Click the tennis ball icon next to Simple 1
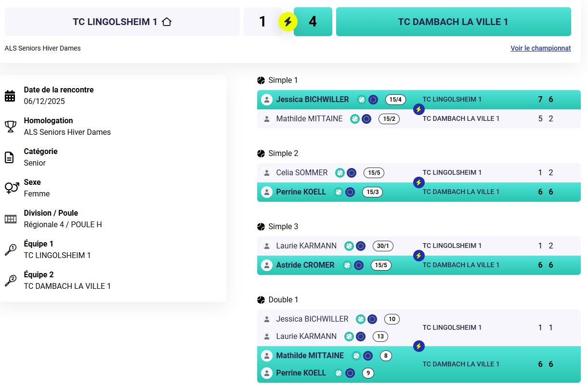 point(261,80)
